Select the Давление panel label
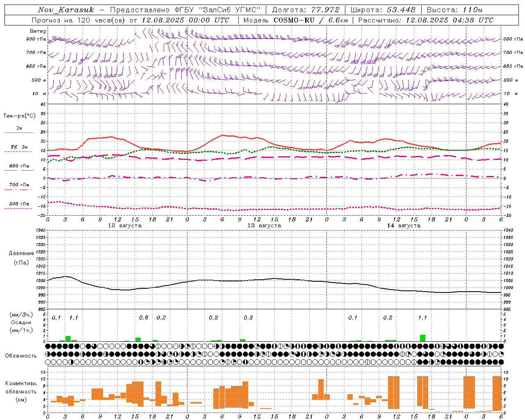The image size is (525, 420). pyautogui.click(x=21, y=253)
